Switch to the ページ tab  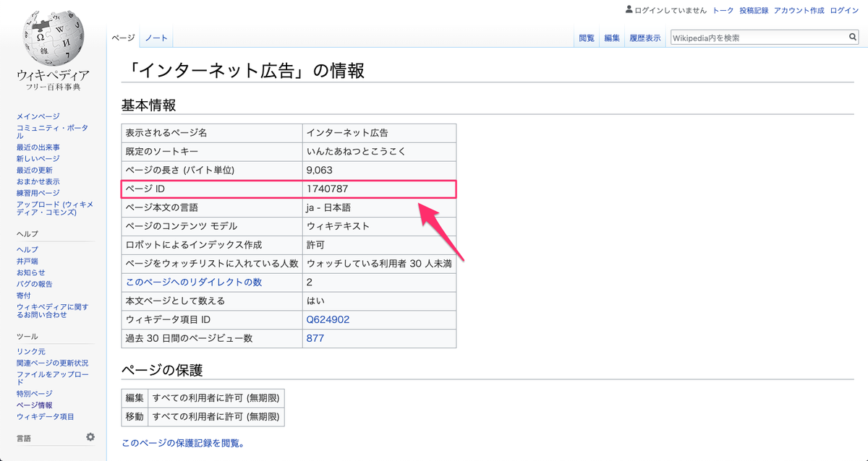click(123, 38)
